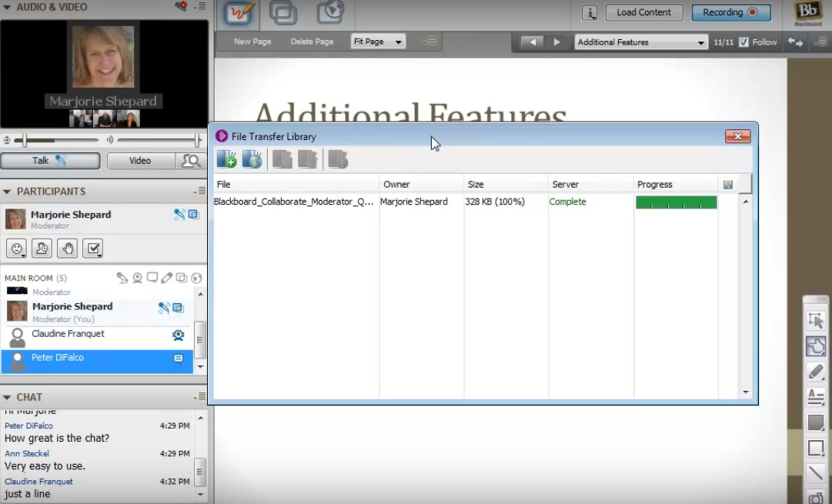Click the Recording button
This screenshot has height=504, width=832.
[x=730, y=12]
